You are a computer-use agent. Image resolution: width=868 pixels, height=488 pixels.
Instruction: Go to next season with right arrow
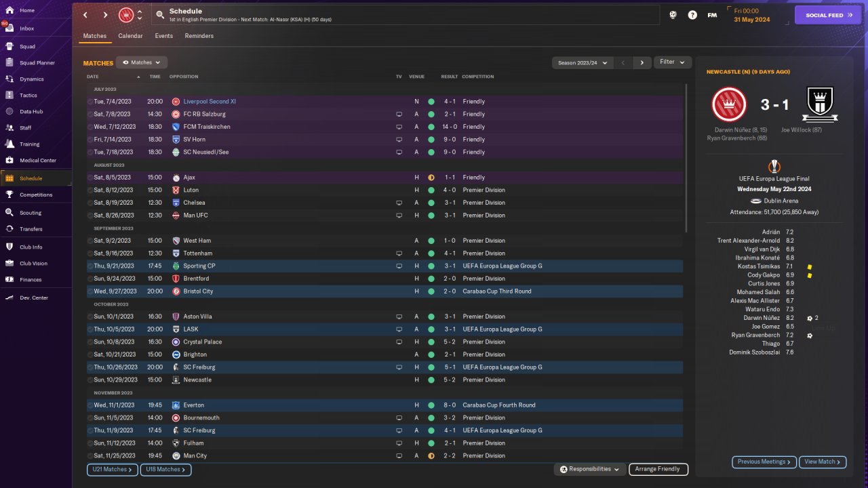642,62
